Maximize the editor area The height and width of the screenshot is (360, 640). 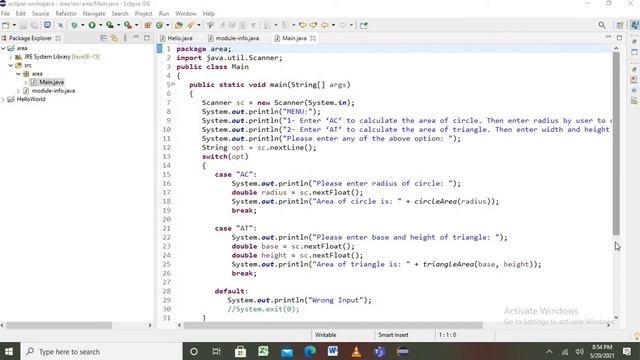[x=619, y=38]
